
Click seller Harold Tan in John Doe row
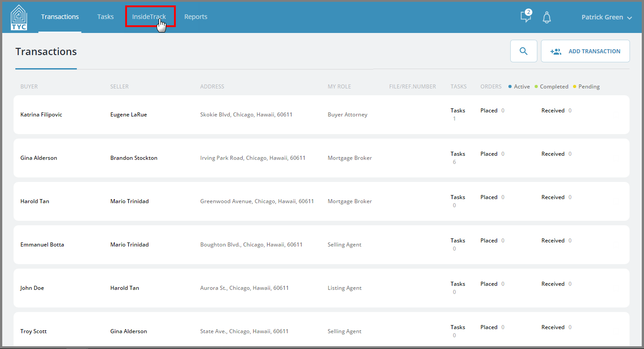click(x=125, y=288)
